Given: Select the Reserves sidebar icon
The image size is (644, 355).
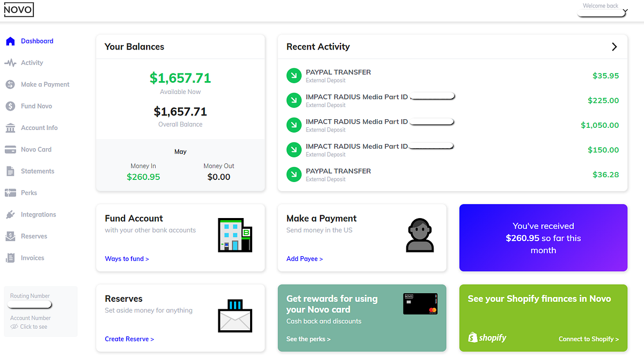Looking at the screenshot, I should point(10,236).
